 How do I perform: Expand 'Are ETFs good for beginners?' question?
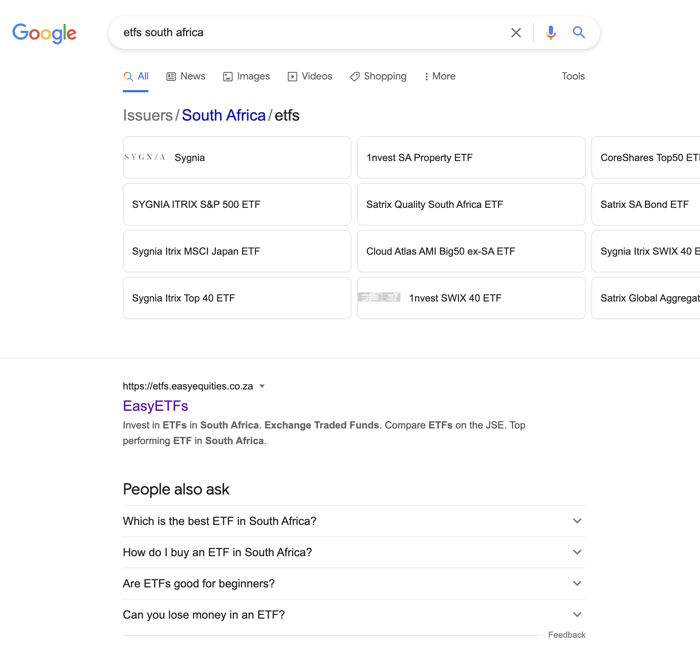pos(354,583)
